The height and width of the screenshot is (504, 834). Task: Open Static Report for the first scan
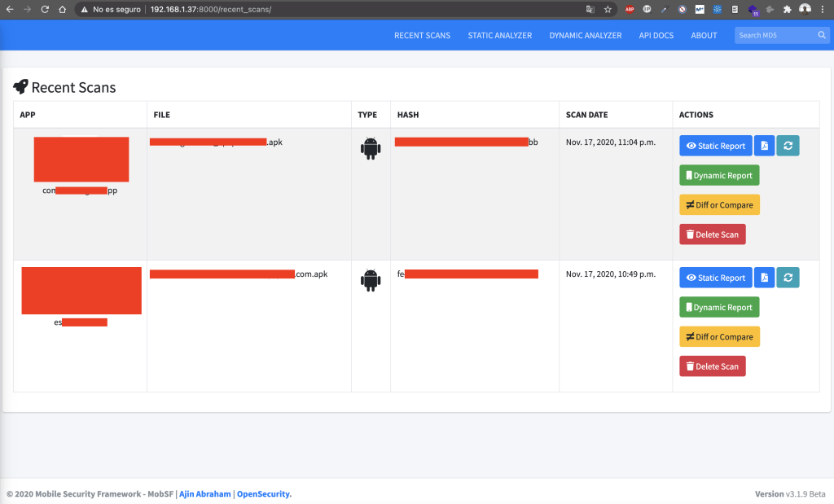coord(716,146)
